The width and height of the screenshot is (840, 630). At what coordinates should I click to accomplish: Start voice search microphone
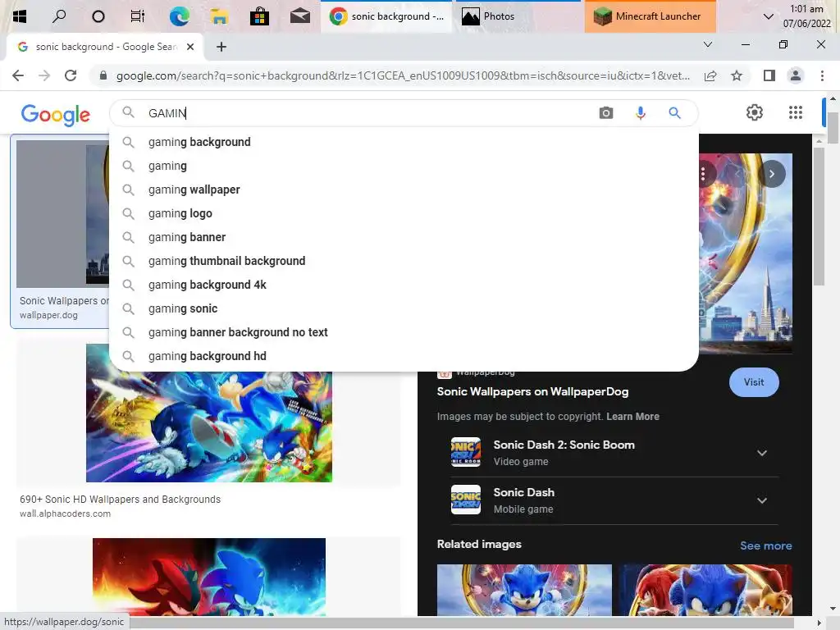[x=640, y=113]
